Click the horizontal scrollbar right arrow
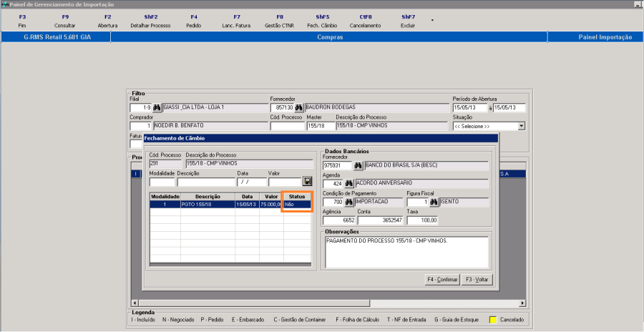The height and width of the screenshot is (332, 644). (522, 303)
